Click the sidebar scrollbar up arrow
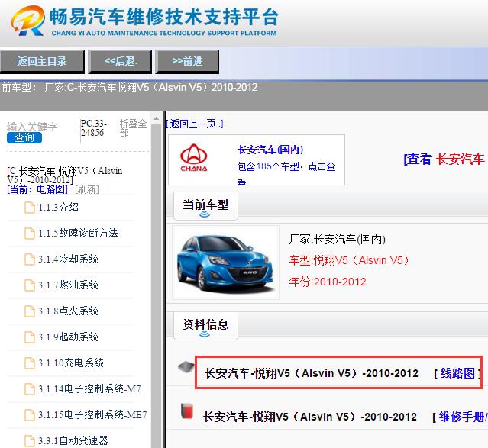 156,119
